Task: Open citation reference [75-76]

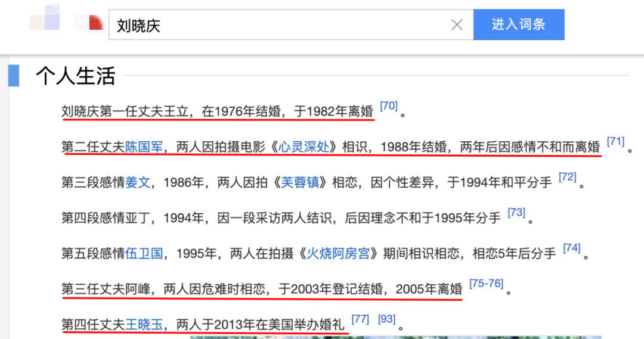Action: point(487,284)
